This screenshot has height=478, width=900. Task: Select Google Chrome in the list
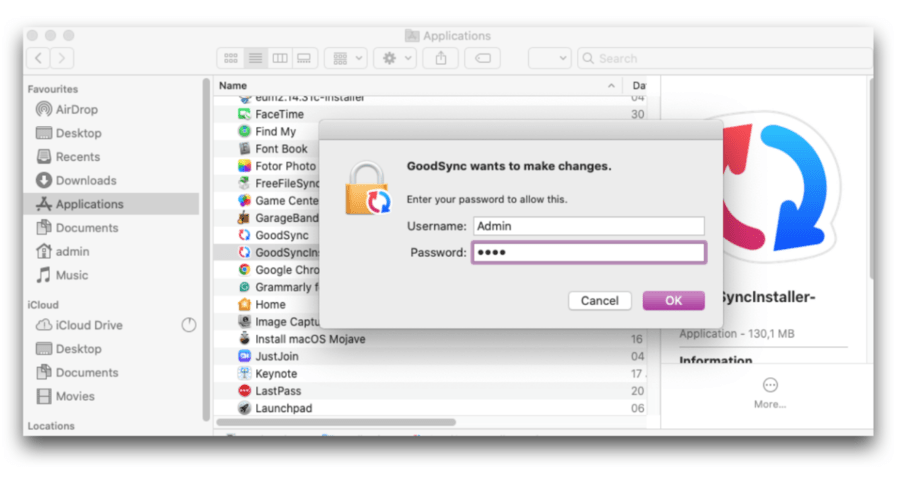pos(267,270)
